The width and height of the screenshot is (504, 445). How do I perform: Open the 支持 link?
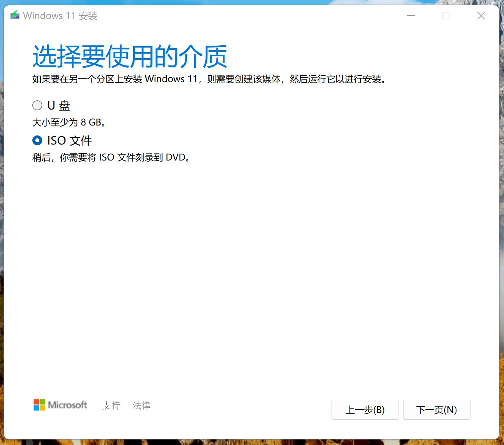111,405
